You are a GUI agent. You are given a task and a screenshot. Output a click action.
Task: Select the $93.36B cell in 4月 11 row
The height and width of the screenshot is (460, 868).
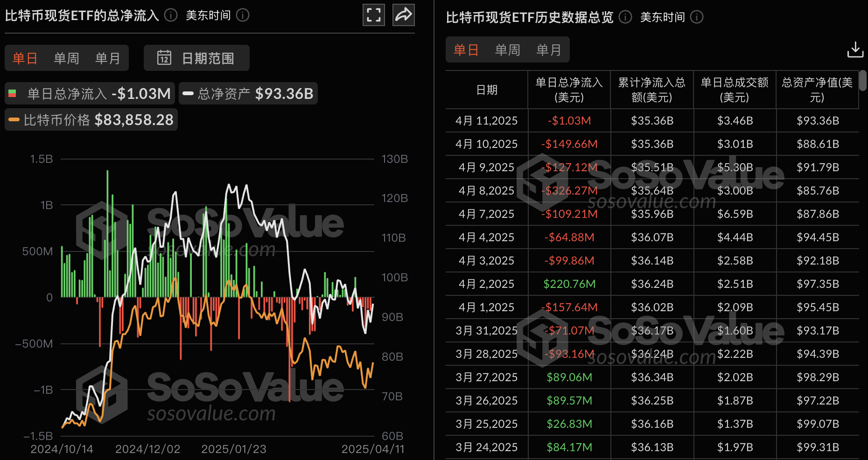pos(818,121)
